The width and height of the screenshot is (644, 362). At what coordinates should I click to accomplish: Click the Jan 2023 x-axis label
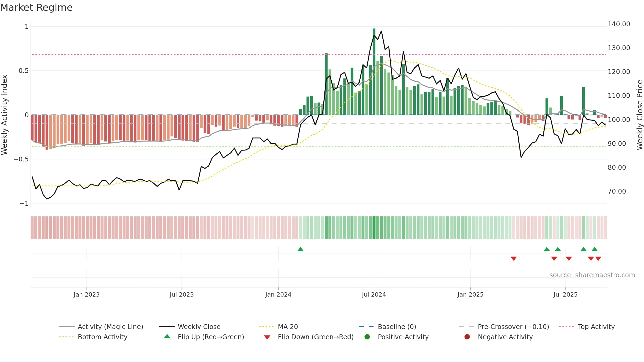[x=87, y=294]
